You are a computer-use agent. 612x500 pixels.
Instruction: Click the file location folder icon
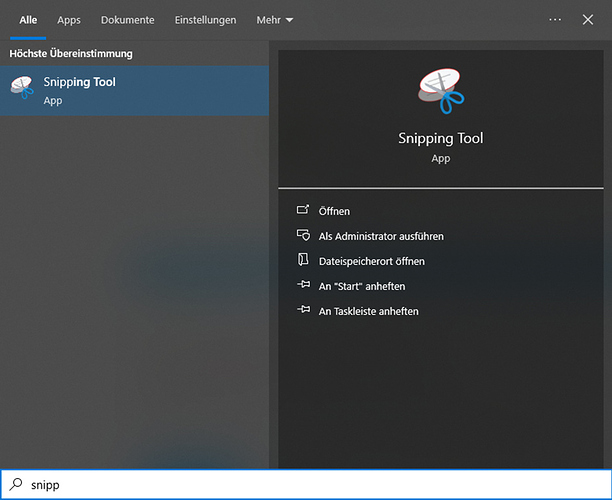pyautogui.click(x=303, y=260)
